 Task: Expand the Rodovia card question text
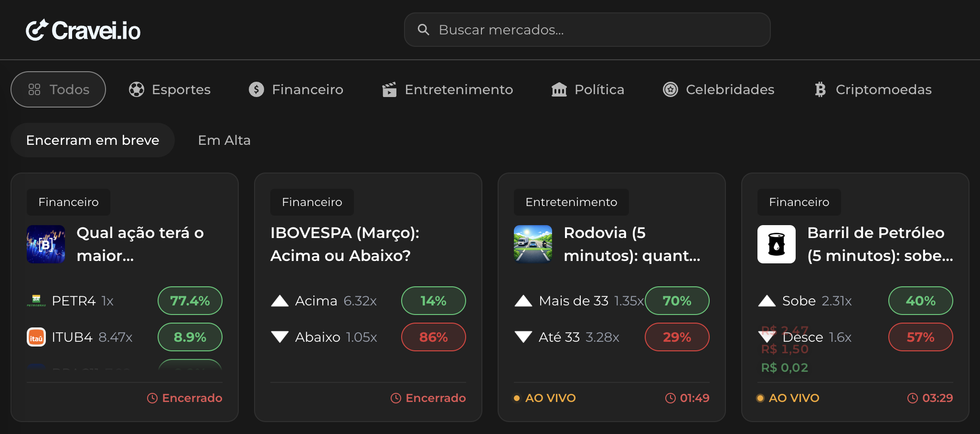[631, 244]
